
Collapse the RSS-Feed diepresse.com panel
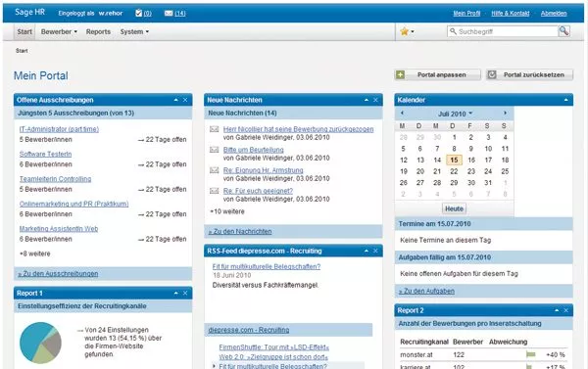click(367, 251)
